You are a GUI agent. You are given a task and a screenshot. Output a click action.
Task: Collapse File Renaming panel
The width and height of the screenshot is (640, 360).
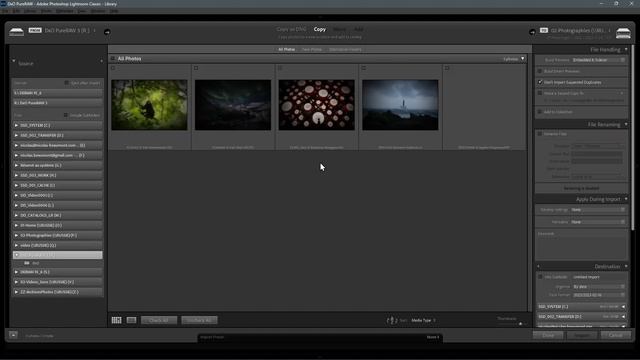(626, 124)
